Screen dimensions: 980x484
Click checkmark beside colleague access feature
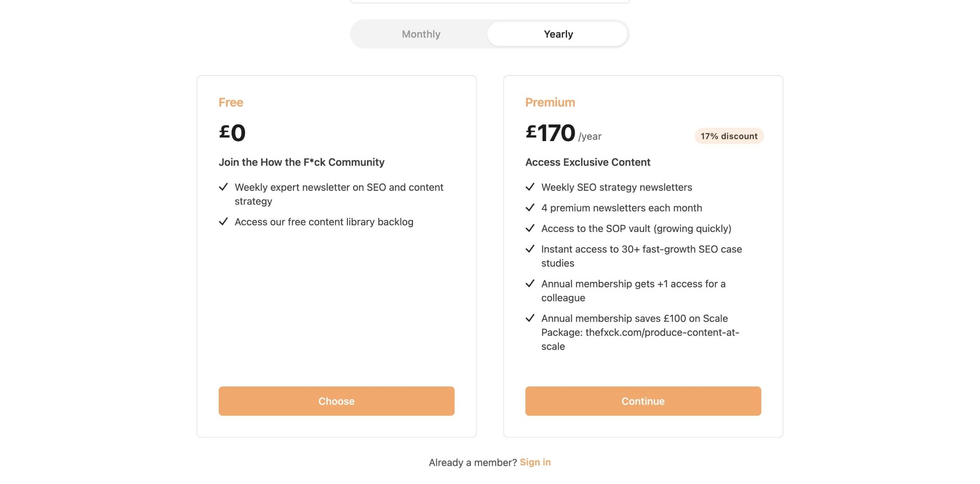[x=530, y=284]
